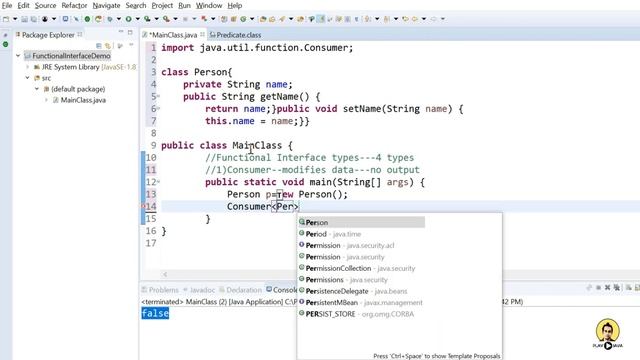Toggle Skip All Breakpoints in toolbar
The width and height of the screenshot is (640, 360).
tap(76, 19)
